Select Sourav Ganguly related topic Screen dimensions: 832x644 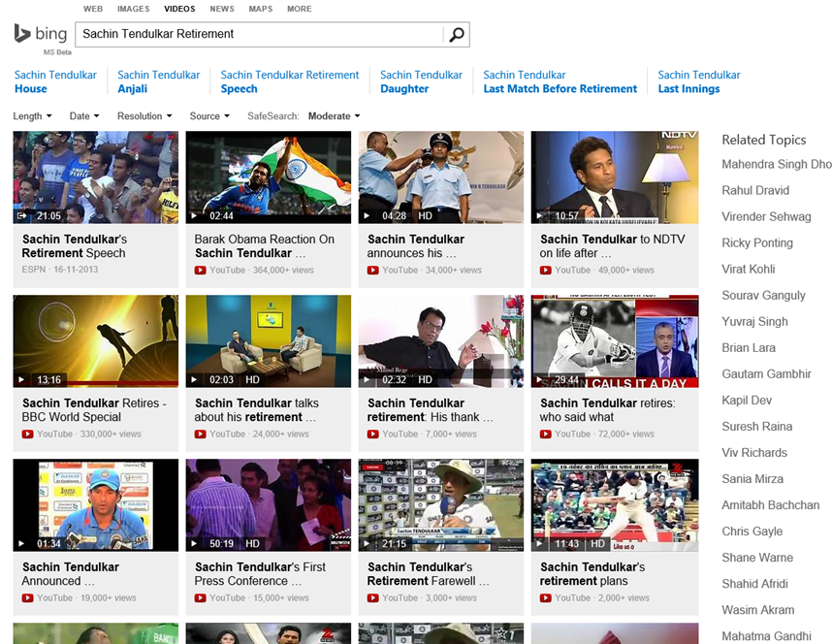click(x=763, y=296)
